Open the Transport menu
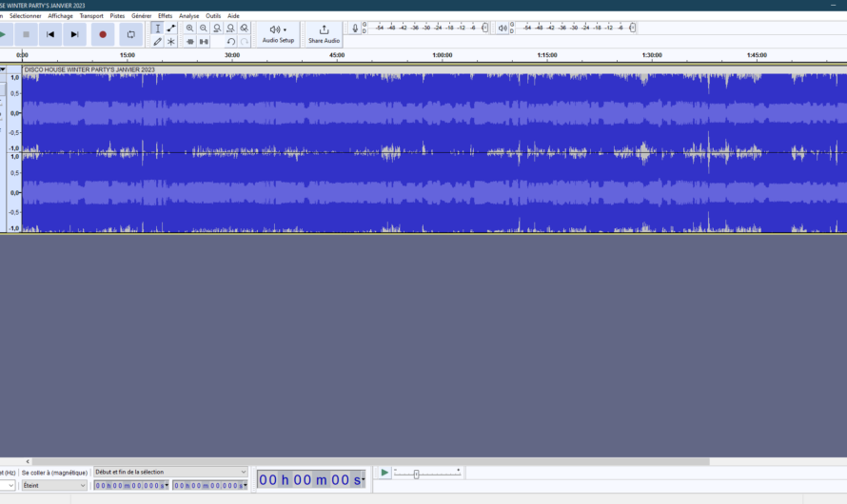Screen dimensions: 847x504 (x=91, y=16)
